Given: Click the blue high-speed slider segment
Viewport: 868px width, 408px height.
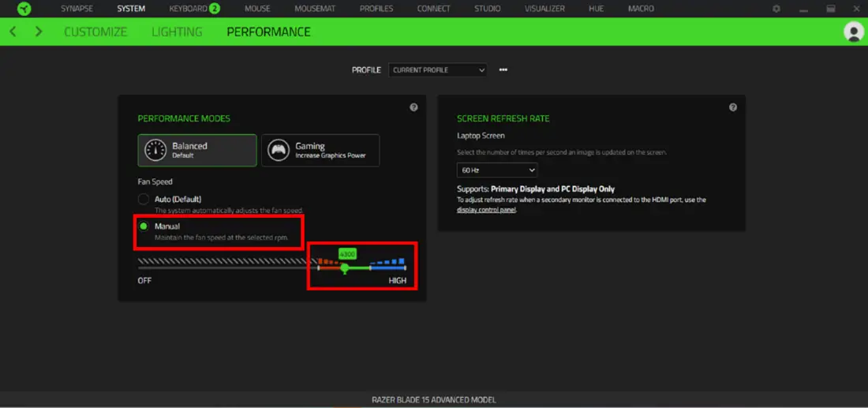Looking at the screenshot, I should click(x=387, y=268).
